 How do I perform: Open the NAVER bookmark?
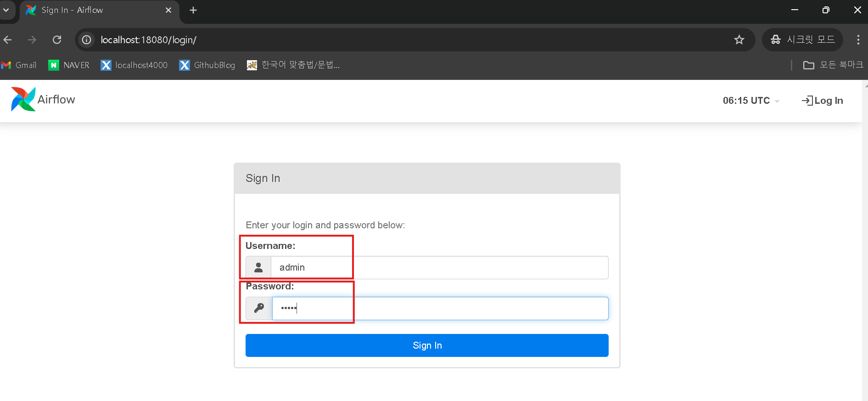click(69, 65)
